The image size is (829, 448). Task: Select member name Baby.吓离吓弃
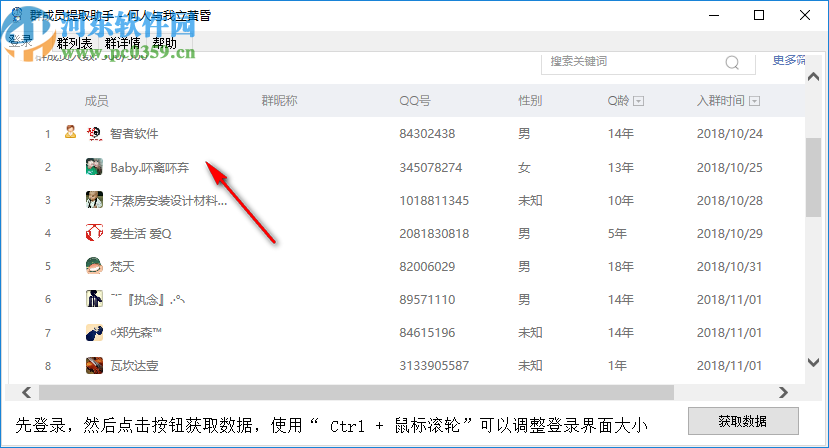[x=150, y=168]
